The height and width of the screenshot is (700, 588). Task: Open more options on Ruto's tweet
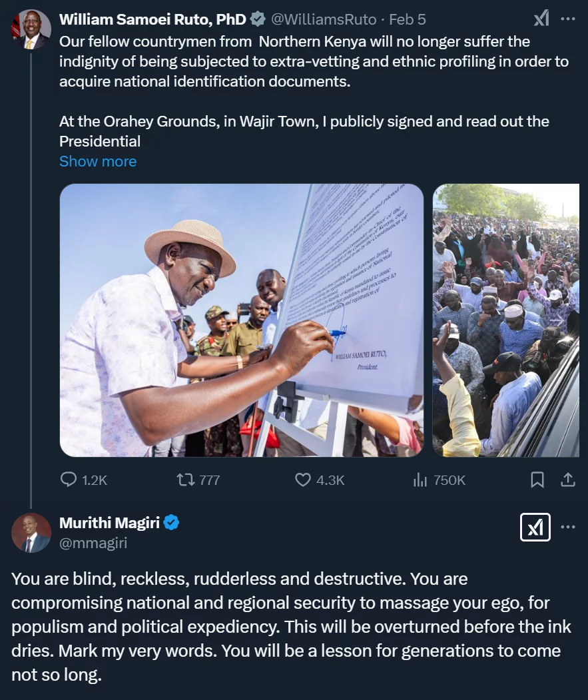coord(568,19)
